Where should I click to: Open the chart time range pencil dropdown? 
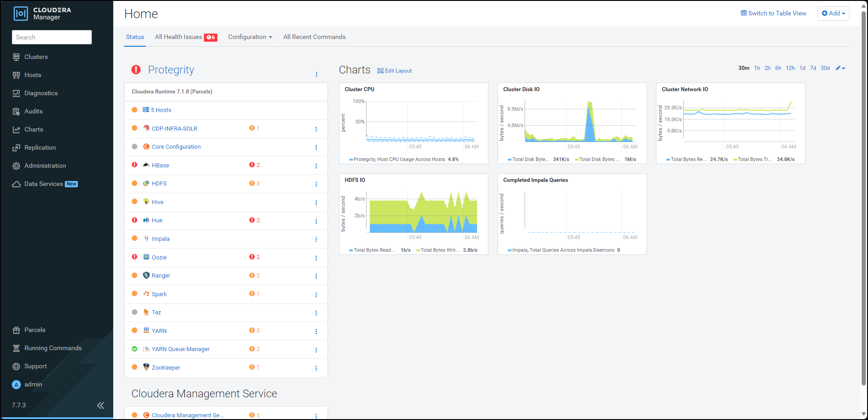pyautogui.click(x=840, y=68)
